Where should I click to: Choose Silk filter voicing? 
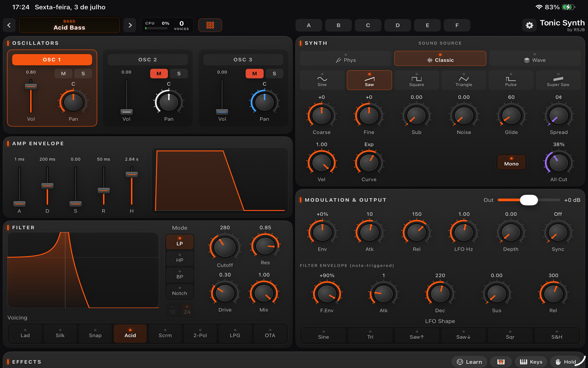pos(60,333)
